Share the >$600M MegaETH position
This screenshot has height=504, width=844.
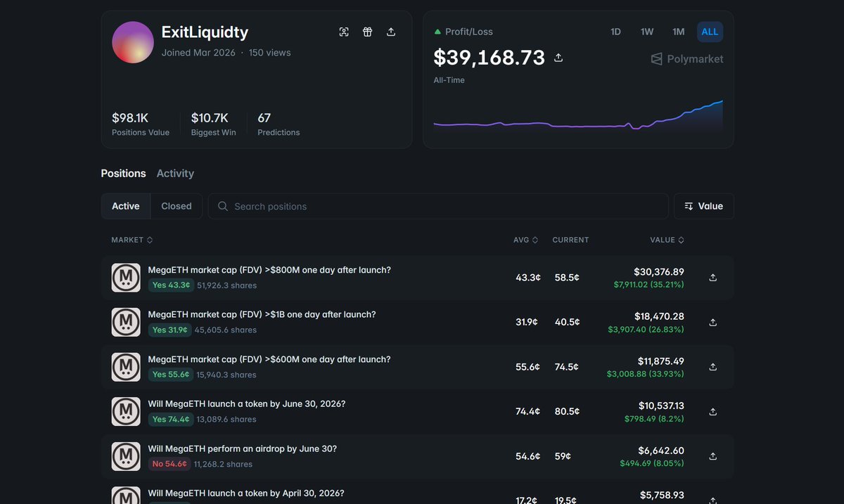tap(712, 367)
